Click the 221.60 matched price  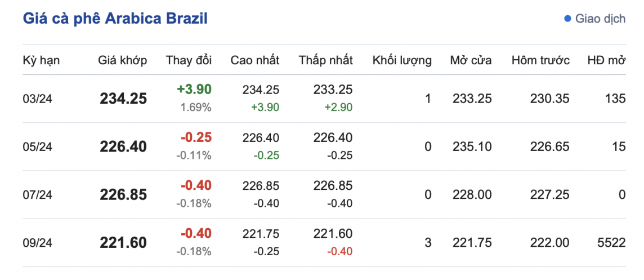tap(123, 243)
